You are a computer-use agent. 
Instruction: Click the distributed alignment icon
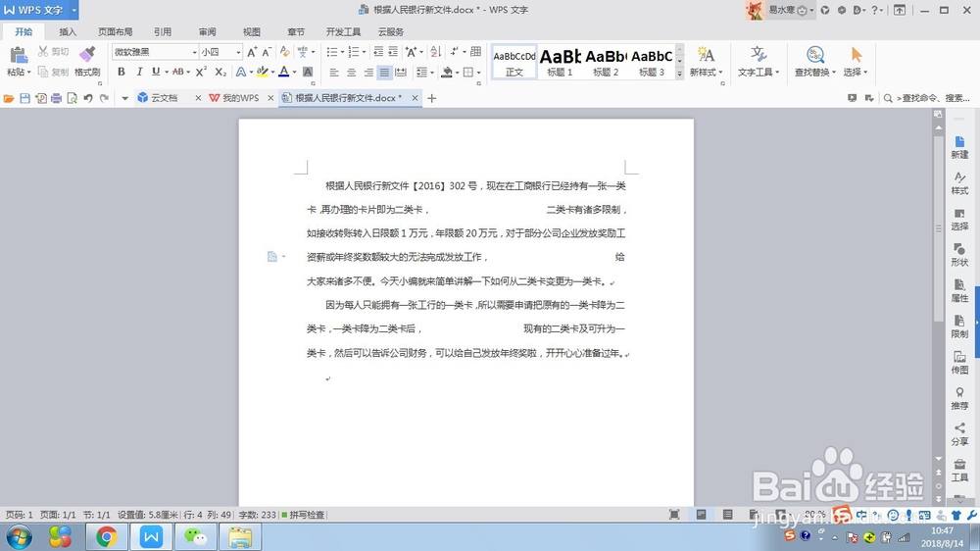click(401, 73)
